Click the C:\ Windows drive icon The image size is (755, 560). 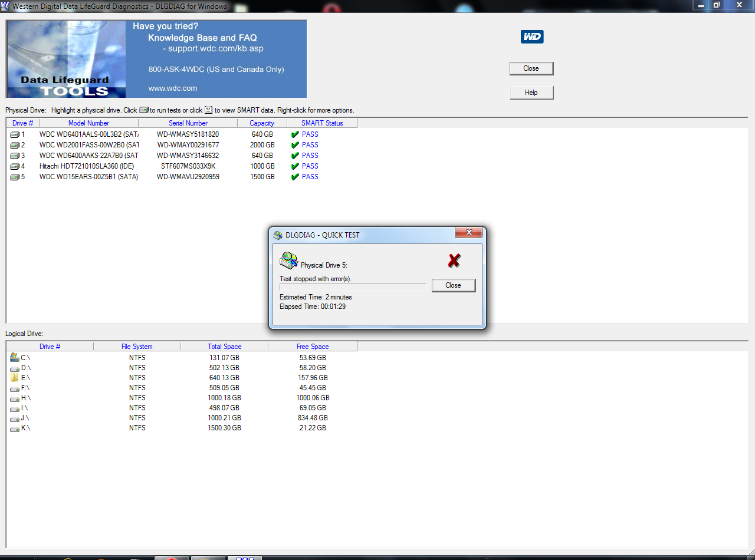15,358
